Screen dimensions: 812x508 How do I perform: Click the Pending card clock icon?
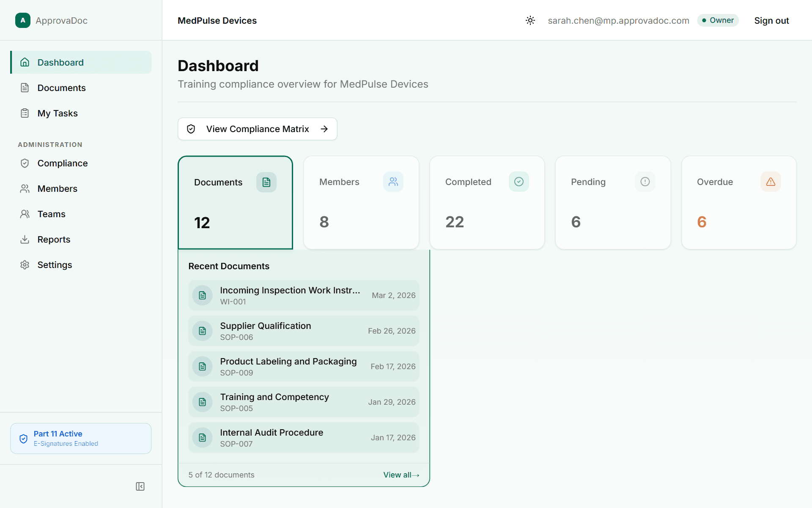[x=645, y=182]
